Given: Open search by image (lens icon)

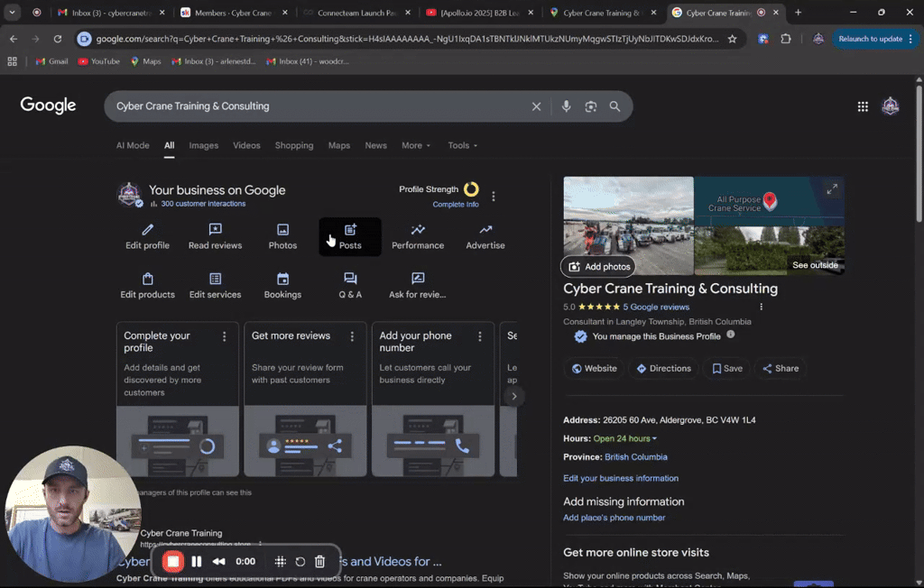Looking at the screenshot, I should click(590, 106).
